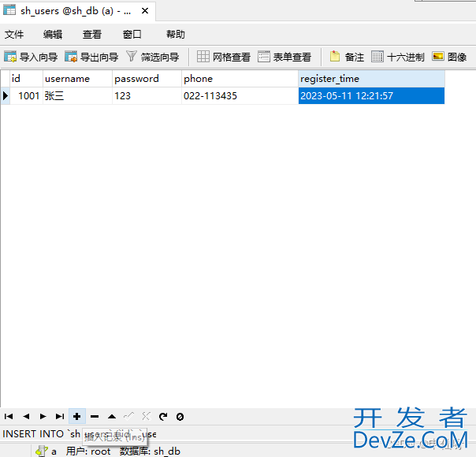Click the edit record up-triangle button
Viewport: 476px width, 457px height.
pyautogui.click(x=112, y=416)
